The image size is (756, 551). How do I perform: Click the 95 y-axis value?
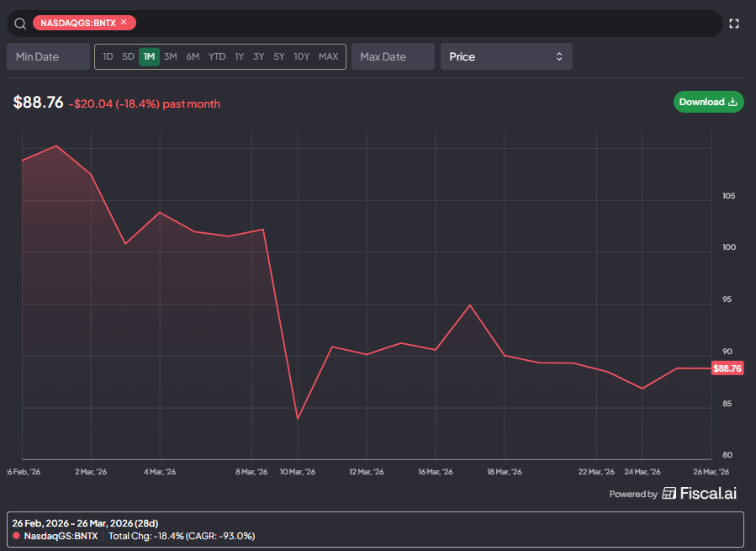tap(727, 299)
